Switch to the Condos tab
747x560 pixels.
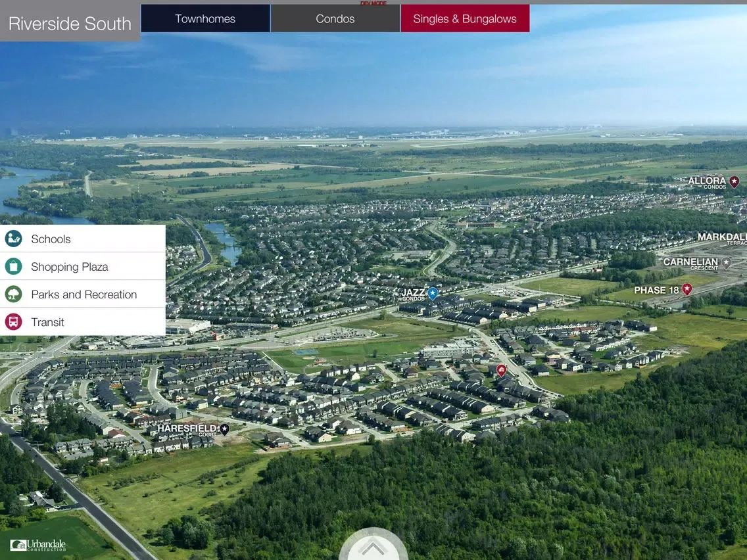pyautogui.click(x=335, y=18)
